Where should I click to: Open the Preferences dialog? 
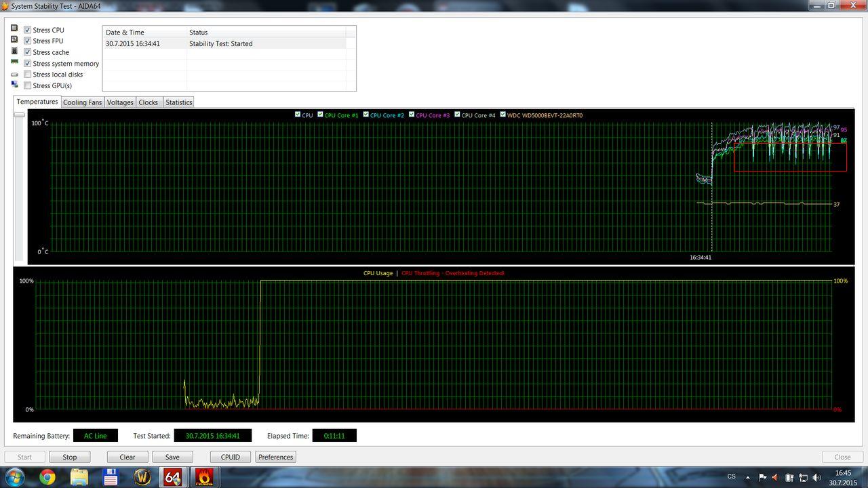point(275,457)
